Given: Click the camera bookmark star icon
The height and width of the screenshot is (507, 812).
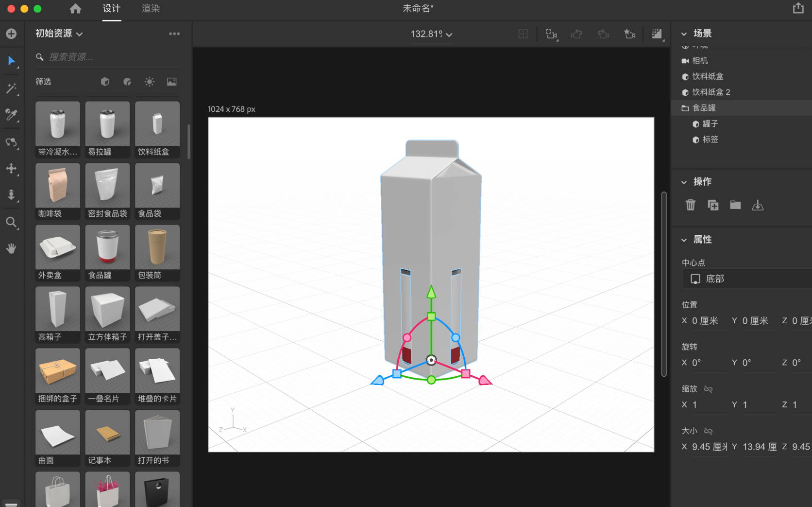Looking at the screenshot, I should click(630, 34).
